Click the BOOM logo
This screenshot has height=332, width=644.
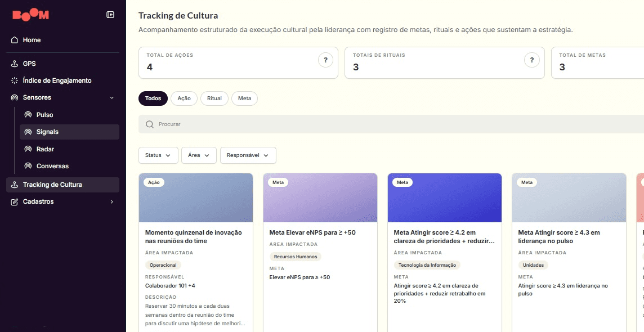(31, 15)
